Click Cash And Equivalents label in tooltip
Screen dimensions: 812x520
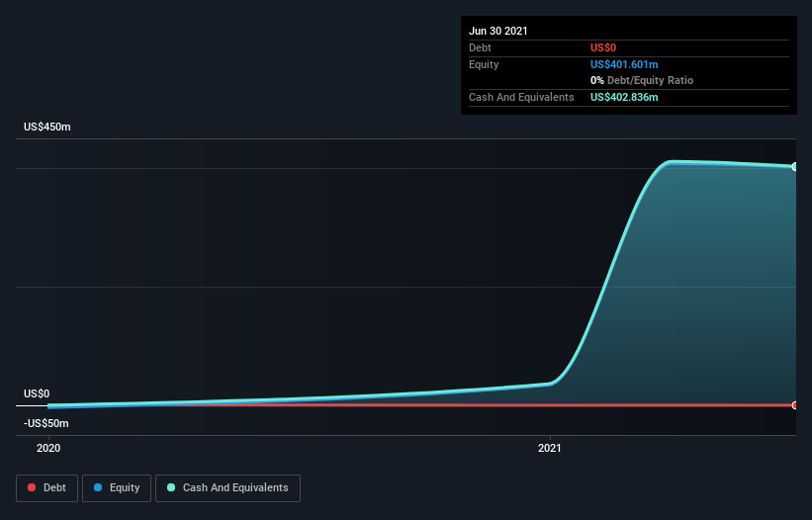521,97
